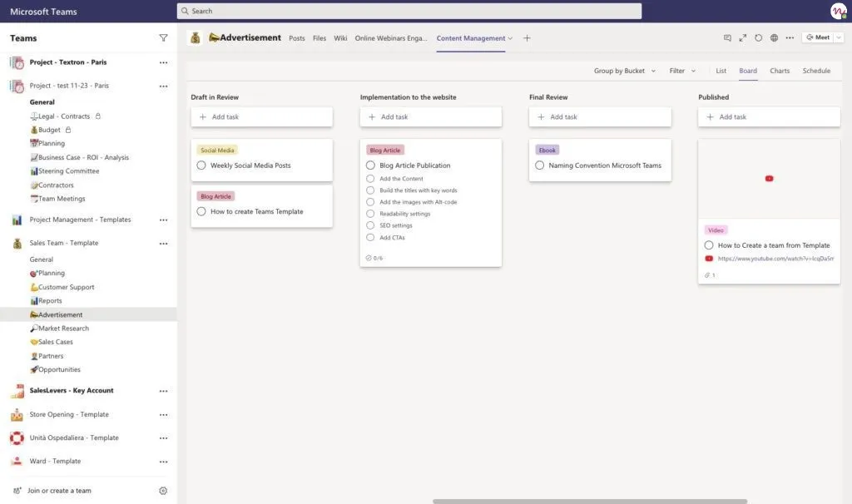
Task: Mark Blog Article Publication task complete
Action: click(x=370, y=166)
